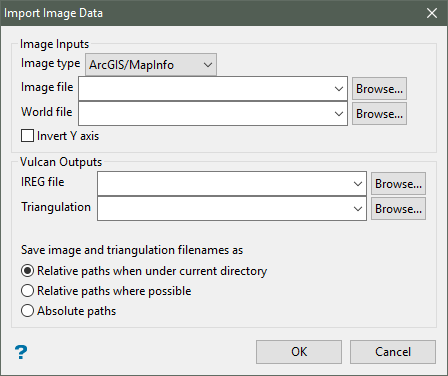Click the blue question mark help icon

[x=21, y=352]
